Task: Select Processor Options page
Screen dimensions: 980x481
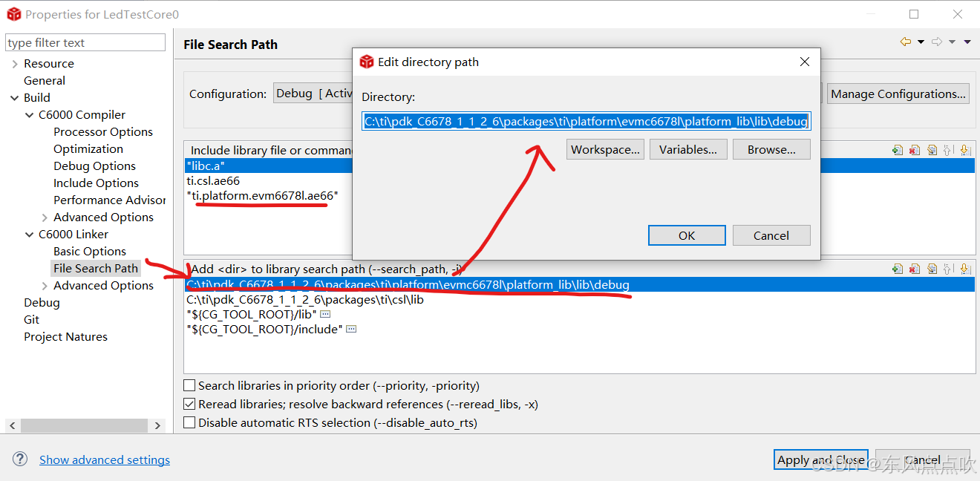Action: [103, 132]
